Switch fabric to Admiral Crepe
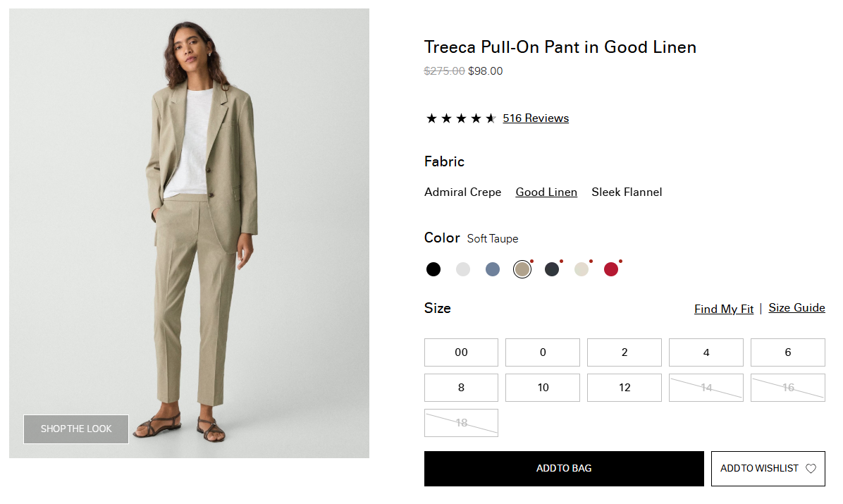Screen dimensions: 843x504 pyautogui.click(x=463, y=192)
